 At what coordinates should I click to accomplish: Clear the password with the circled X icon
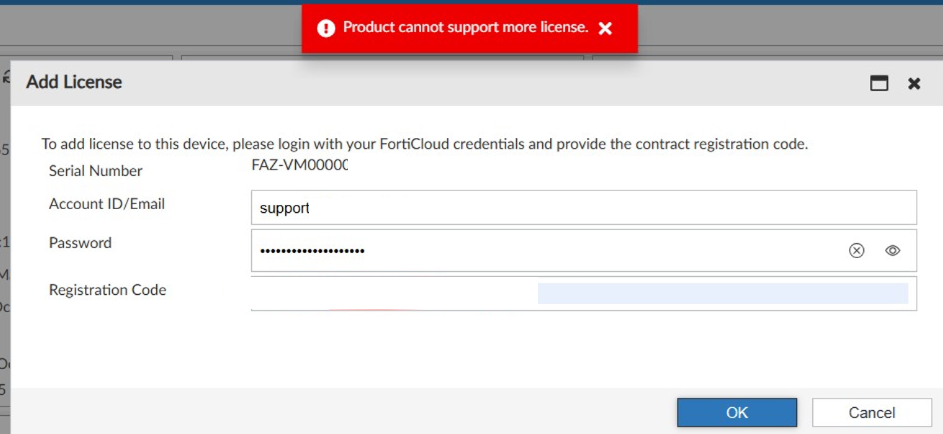[856, 251]
